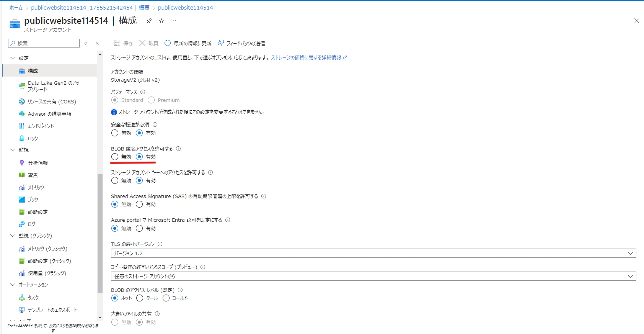Click the CORS resource sharing icon
Viewport: 644px width, 334px height.
[22, 102]
